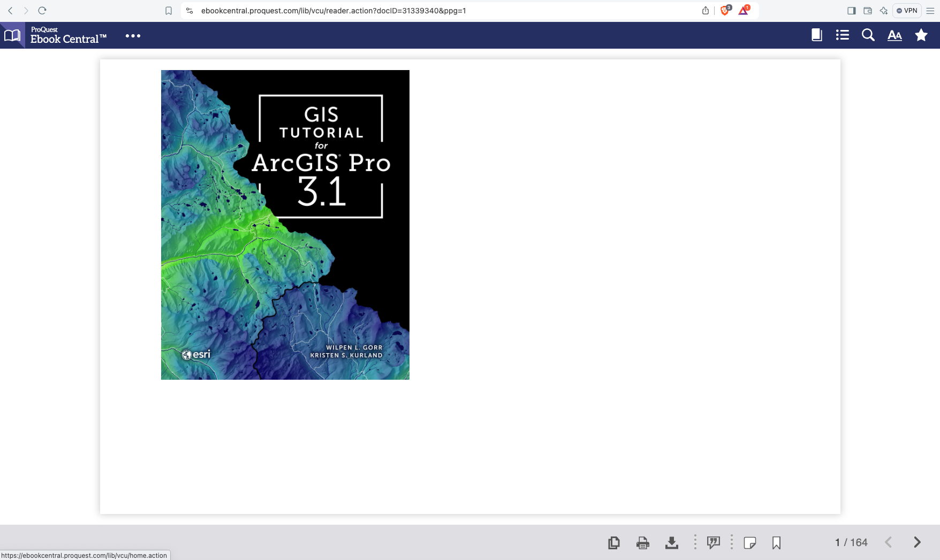
Task: Copy pages with the copy icon
Action: click(x=614, y=542)
